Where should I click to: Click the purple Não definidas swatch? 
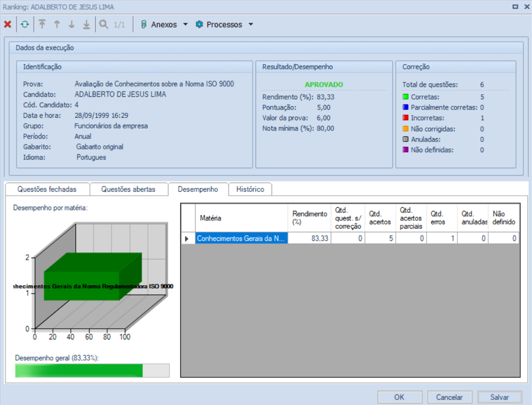tap(405, 150)
